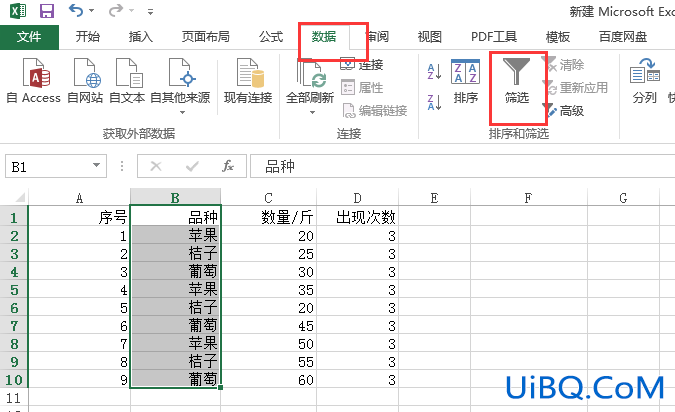This screenshot has height=412, width=675.
Task: Click 编辑链接 button
Action: coord(375,111)
